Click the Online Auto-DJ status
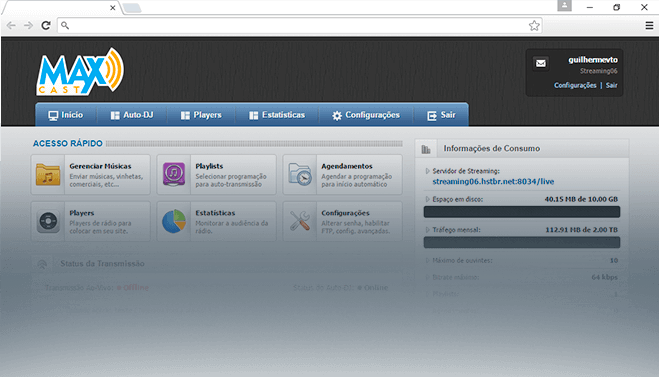Viewport: 659px width, 377px height. 373,288
